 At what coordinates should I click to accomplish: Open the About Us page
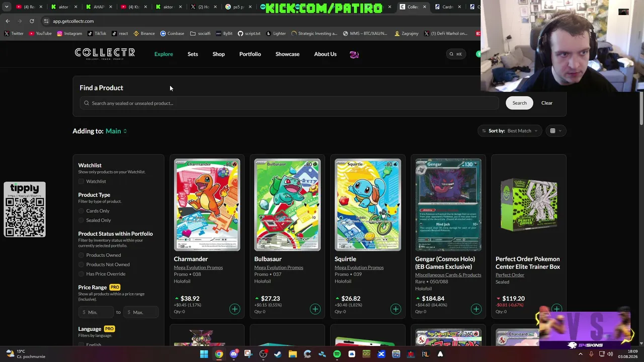(x=325, y=54)
